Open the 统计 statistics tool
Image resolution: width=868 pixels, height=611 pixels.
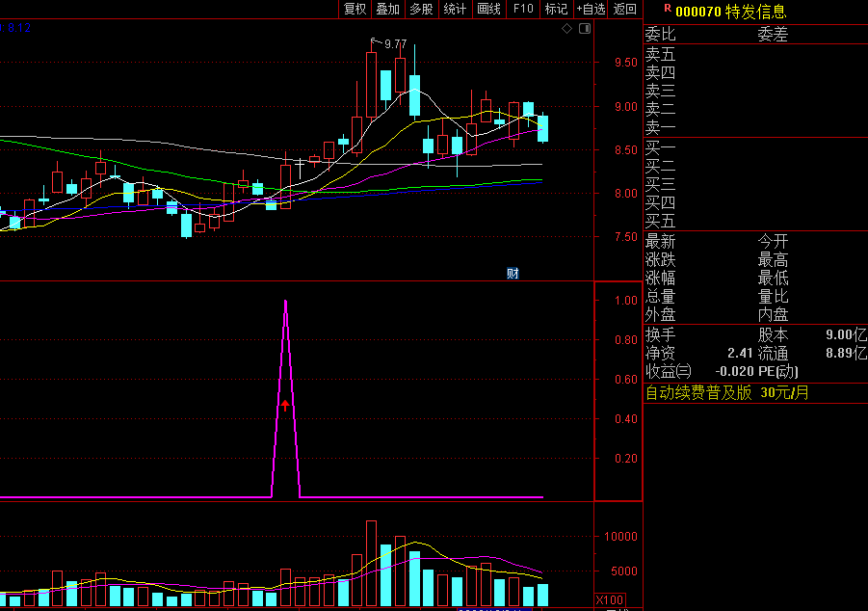tap(456, 9)
